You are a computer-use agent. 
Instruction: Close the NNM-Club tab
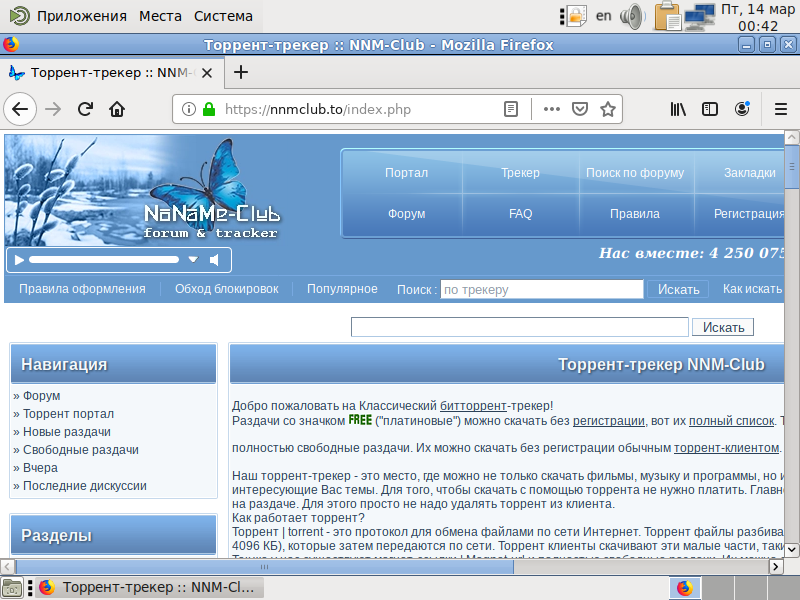tap(207, 73)
